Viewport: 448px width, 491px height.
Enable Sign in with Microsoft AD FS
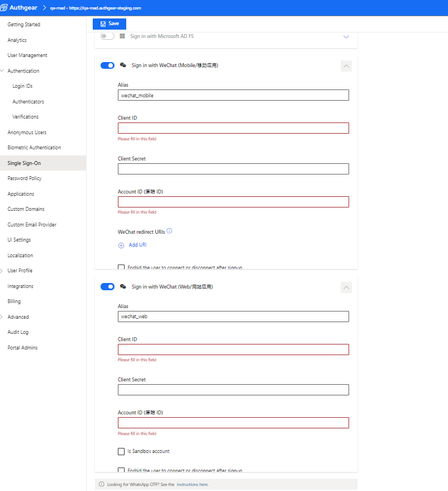tap(106, 36)
